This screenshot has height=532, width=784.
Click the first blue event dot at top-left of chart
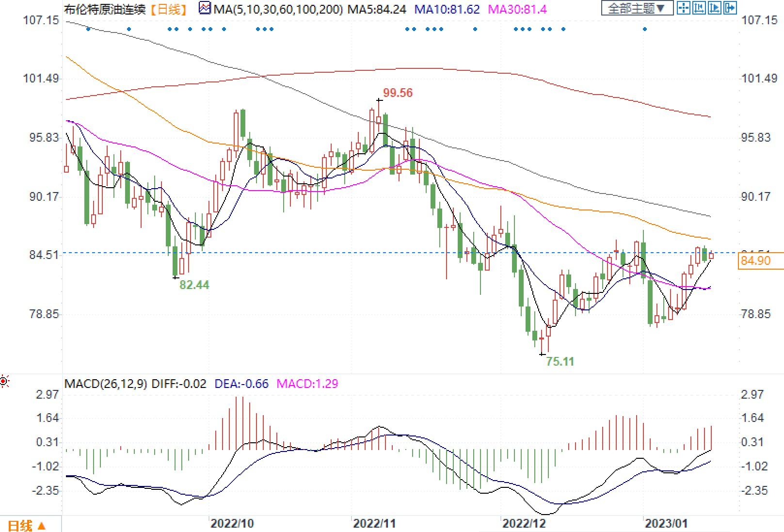click(x=88, y=29)
